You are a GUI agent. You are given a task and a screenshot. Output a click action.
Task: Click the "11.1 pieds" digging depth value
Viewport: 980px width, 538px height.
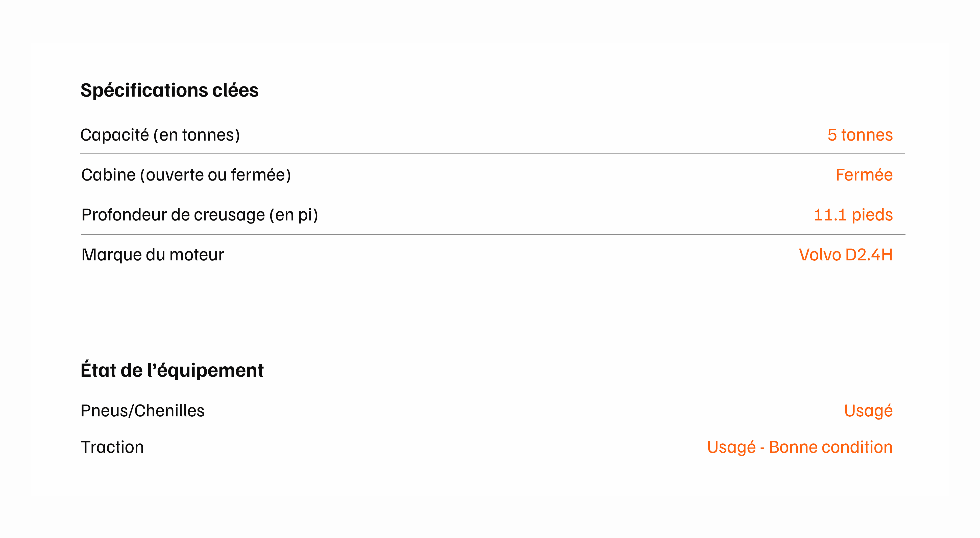[x=853, y=215]
